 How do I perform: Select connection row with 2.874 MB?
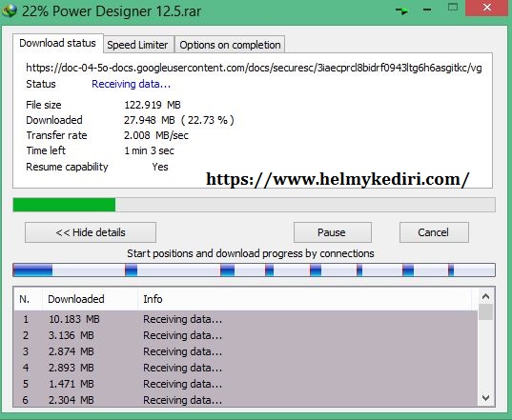tap(245, 351)
